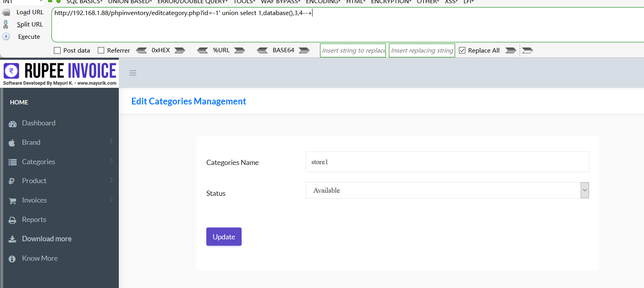Screen dimensions: 644x288
Task: Enable the Post data checkbox
Action: pyautogui.click(x=57, y=50)
